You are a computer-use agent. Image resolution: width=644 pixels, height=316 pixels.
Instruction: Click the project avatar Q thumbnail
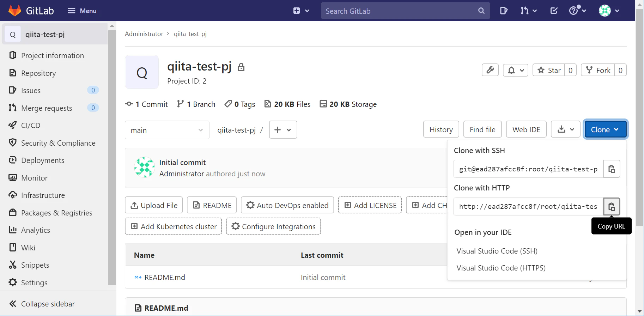point(142,72)
